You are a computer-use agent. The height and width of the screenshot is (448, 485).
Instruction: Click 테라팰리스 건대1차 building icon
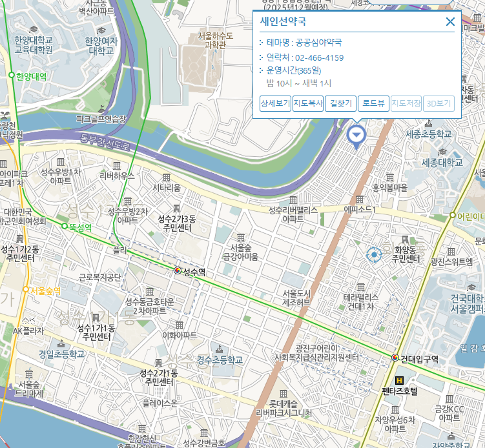360,287
